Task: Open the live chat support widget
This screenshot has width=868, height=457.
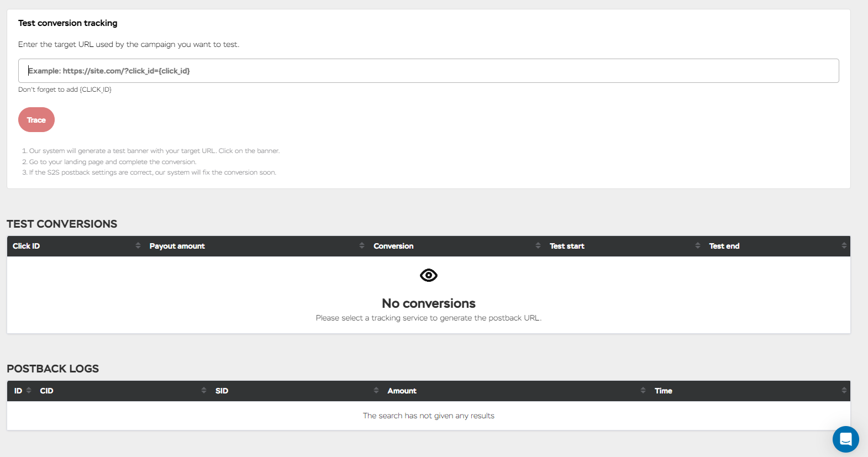Action: coord(845,439)
